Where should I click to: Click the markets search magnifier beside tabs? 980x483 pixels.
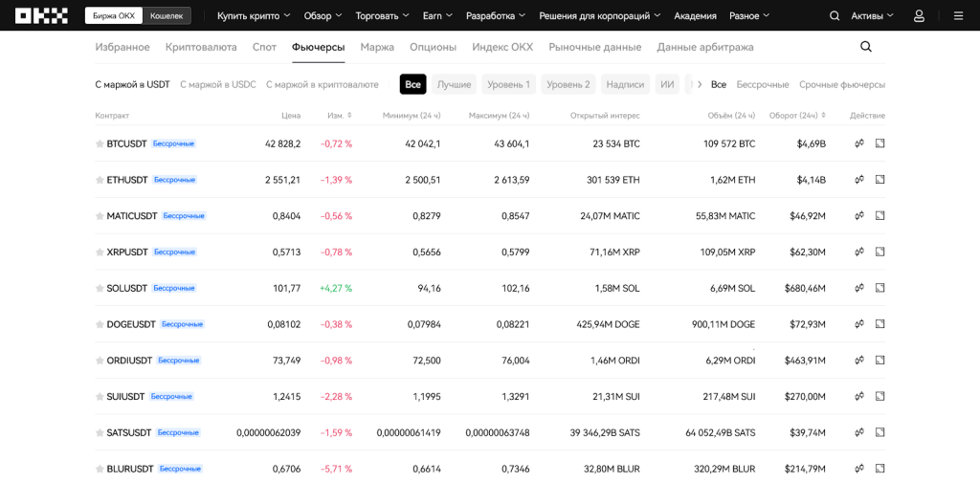(866, 47)
